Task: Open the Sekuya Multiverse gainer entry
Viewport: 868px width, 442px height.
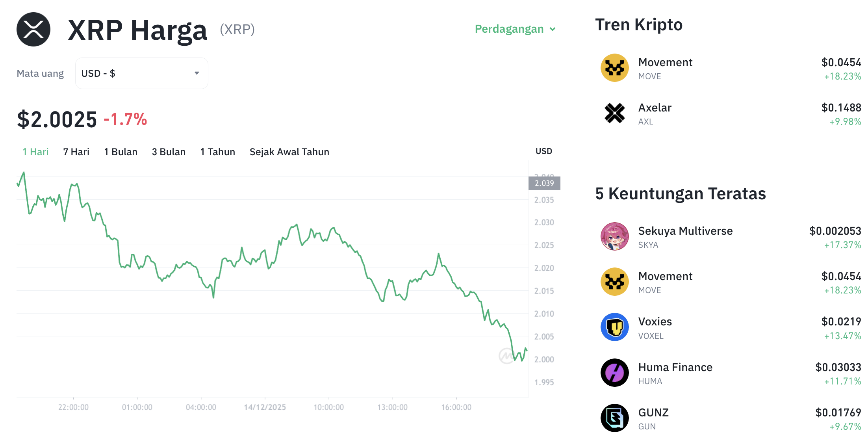Action: coord(686,231)
